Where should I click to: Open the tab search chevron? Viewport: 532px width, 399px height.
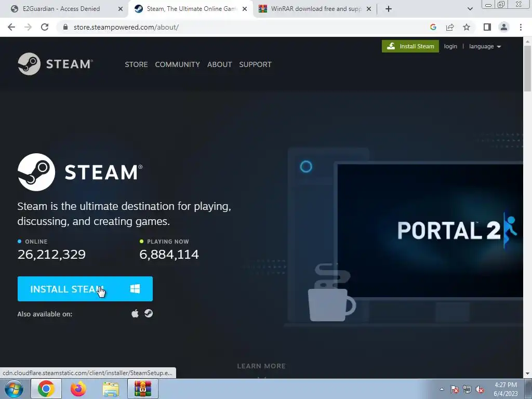point(470,9)
